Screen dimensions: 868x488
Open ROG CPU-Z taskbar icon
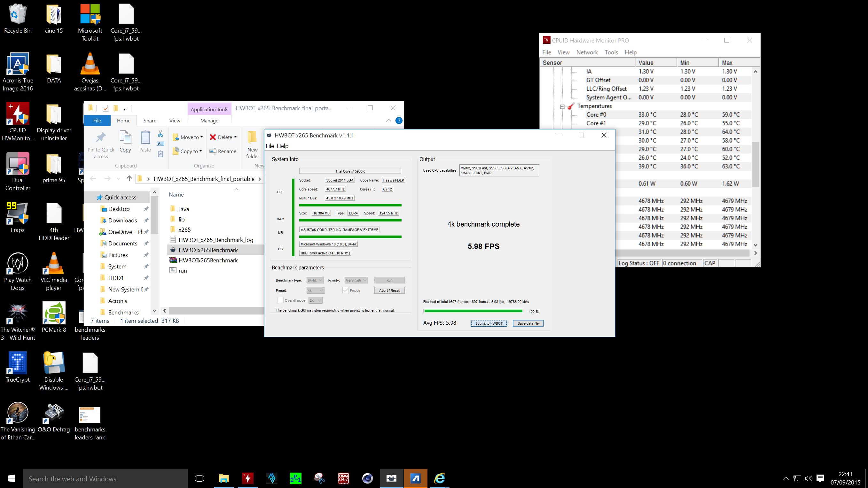click(343, 478)
